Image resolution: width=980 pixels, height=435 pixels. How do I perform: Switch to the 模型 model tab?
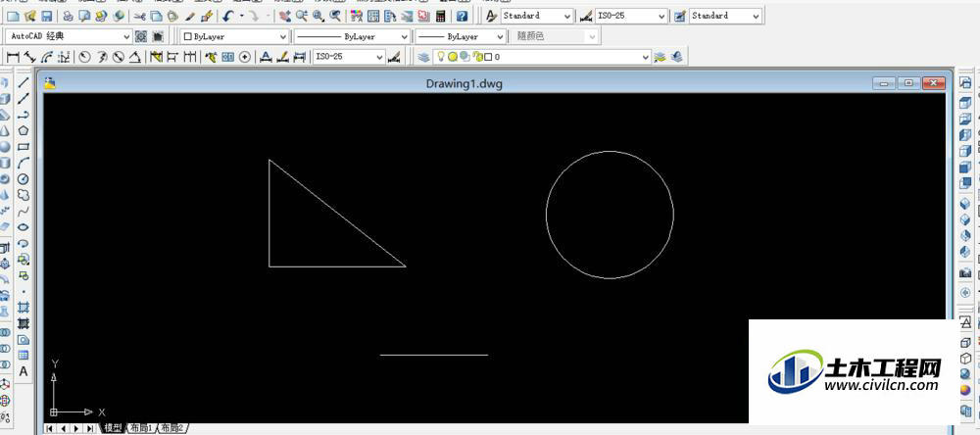(x=113, y=428)
